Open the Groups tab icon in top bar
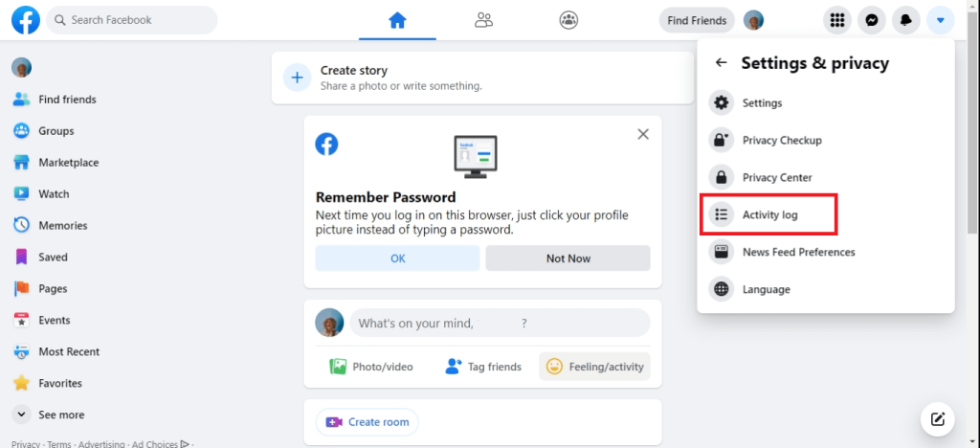 click(x=568, y=21)
